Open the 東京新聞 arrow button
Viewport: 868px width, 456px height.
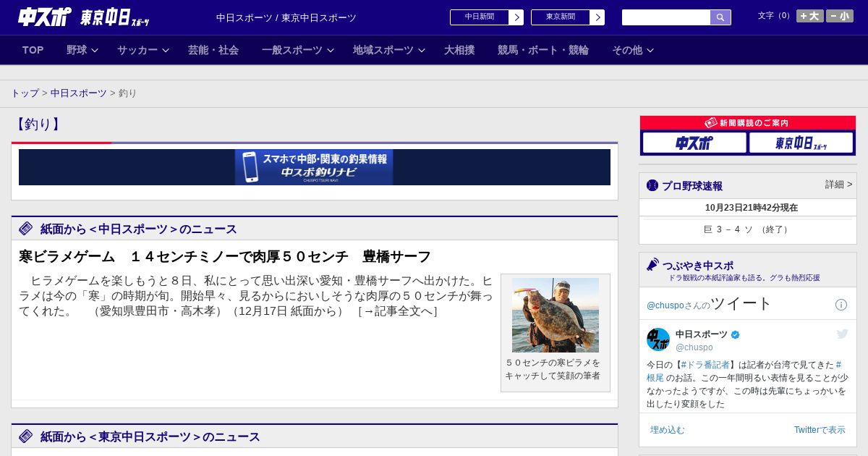[597, 17]
